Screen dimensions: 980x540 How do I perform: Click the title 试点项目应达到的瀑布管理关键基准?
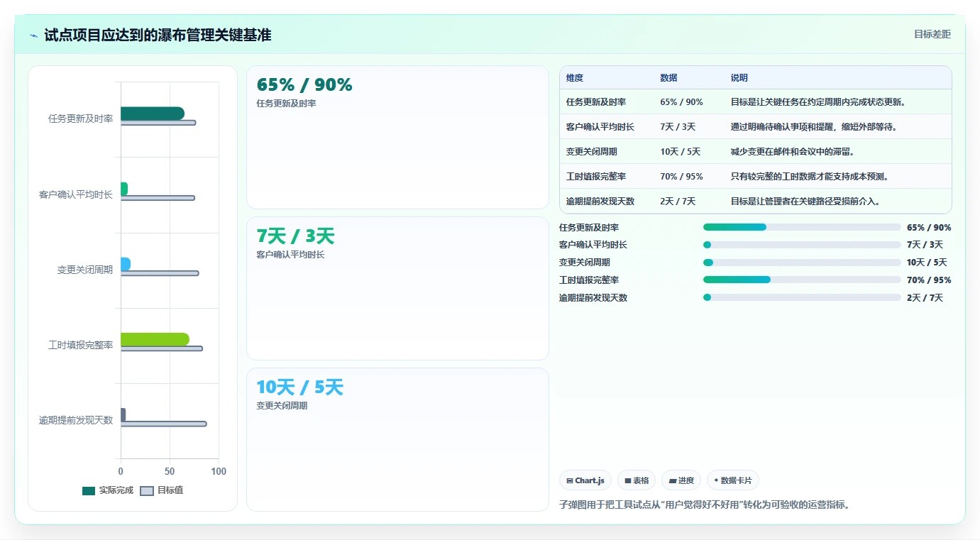[158, 35]
